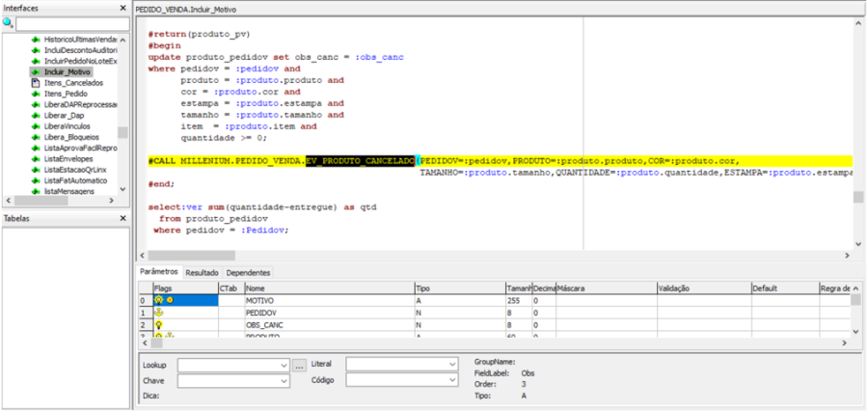Expand the Literal combo box
868x412 pixels.
point(450,364)
